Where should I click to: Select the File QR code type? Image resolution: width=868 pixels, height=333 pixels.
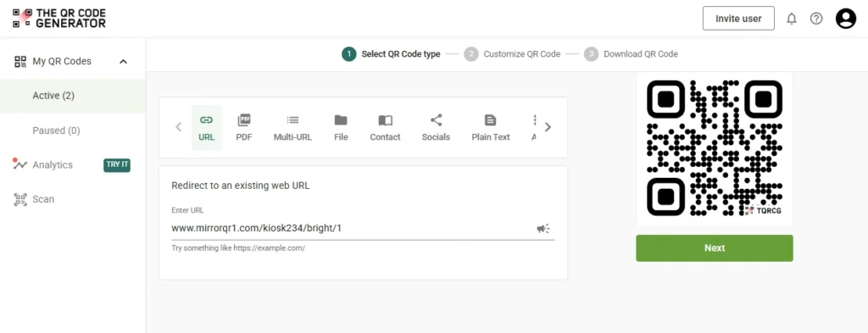(341, 128)
